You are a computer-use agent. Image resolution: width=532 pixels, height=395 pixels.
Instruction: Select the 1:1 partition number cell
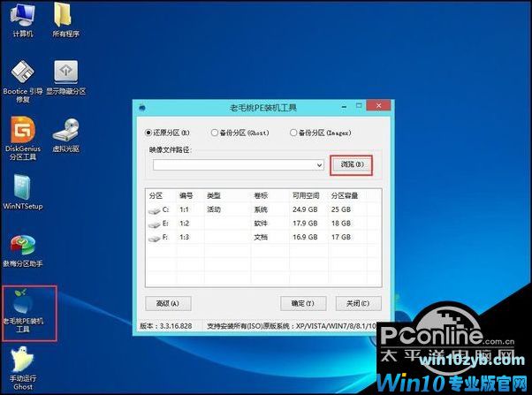184,209
